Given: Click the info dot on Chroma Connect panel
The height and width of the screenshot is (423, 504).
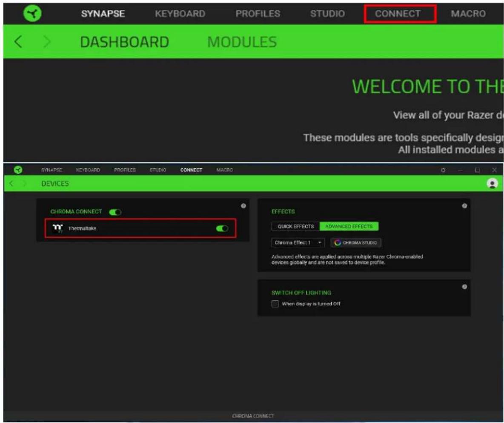Looking at the screenshot, I should 243,206.
